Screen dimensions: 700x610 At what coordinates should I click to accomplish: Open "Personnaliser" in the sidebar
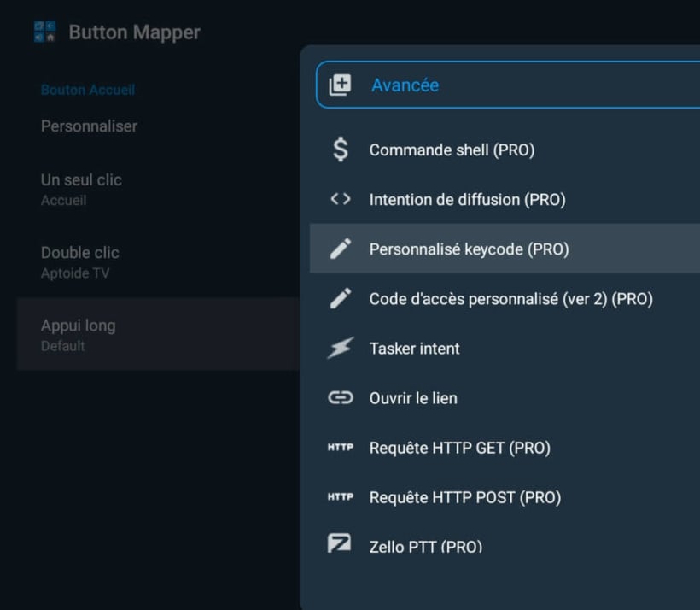coord(89,126)
